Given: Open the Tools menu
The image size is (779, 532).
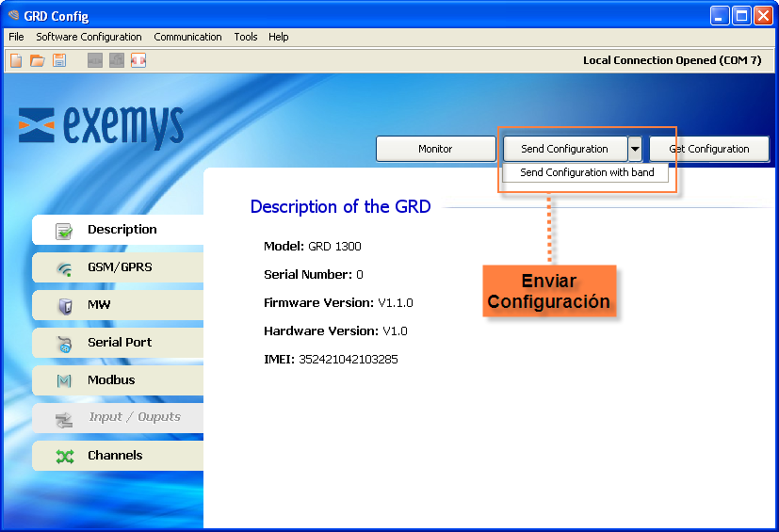Looking at the screenshot, I should tap(245, 37).
